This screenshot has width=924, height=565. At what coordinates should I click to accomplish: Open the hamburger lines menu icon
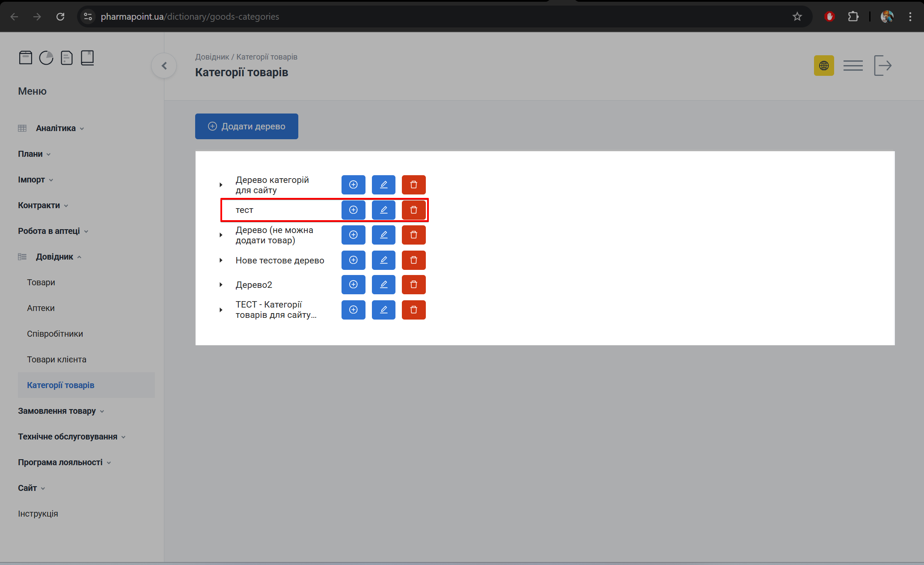[853, 66]
